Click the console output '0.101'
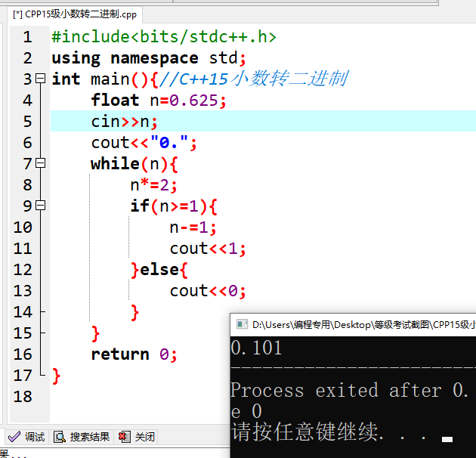The width and height of the screenshot is (476, 458). coord(257,348)
